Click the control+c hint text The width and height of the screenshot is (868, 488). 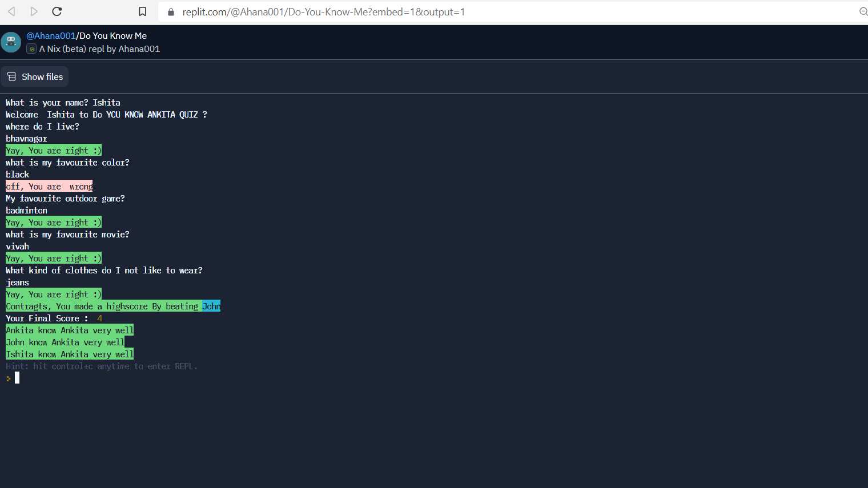point(102,366)
